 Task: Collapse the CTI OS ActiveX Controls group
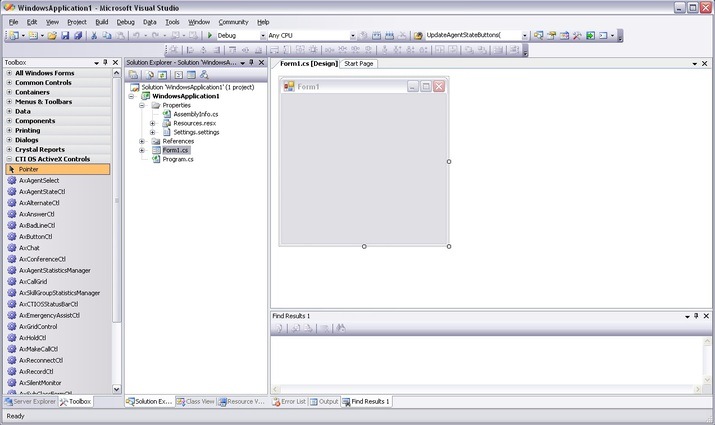click(9, 158)
